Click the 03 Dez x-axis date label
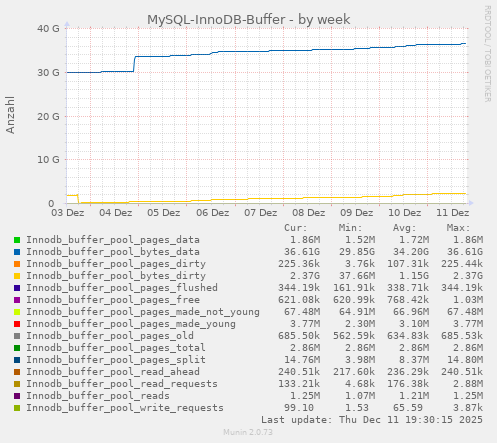The height and width of the screenshot is (443, 497). click(x=68, y=213)
